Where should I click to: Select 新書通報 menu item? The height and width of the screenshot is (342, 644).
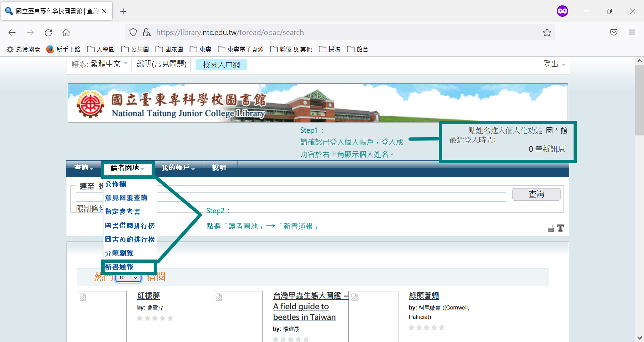(119, 267)
